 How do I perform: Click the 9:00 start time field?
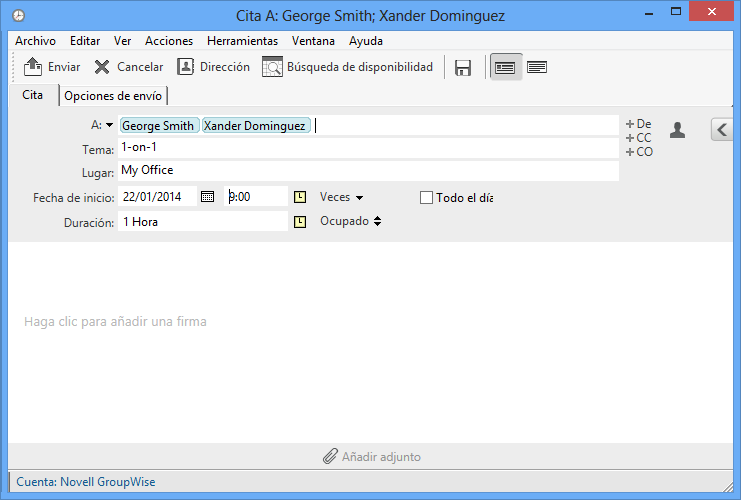click(256, 197)
